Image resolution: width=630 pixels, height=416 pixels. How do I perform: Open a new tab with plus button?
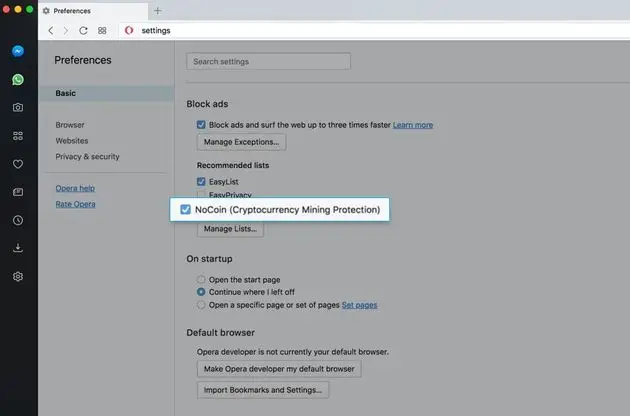[158, 11]
